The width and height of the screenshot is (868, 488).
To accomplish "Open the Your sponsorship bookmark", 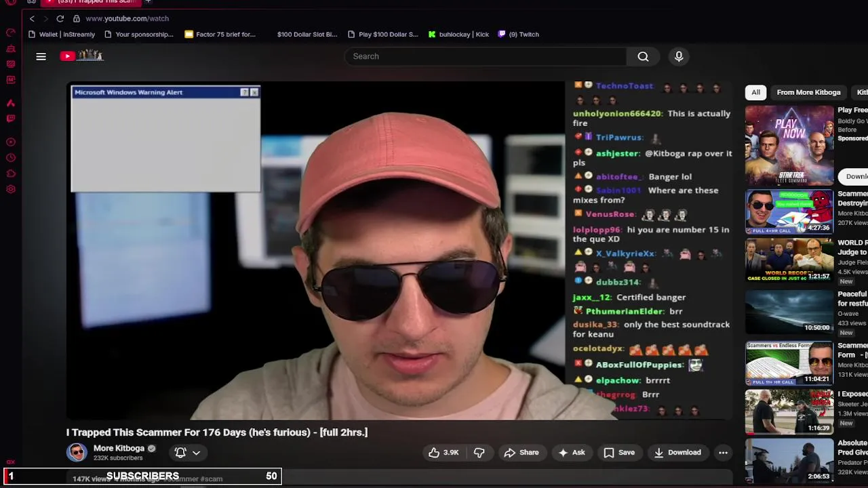I will pyautogui.click(x=139, y=34).
